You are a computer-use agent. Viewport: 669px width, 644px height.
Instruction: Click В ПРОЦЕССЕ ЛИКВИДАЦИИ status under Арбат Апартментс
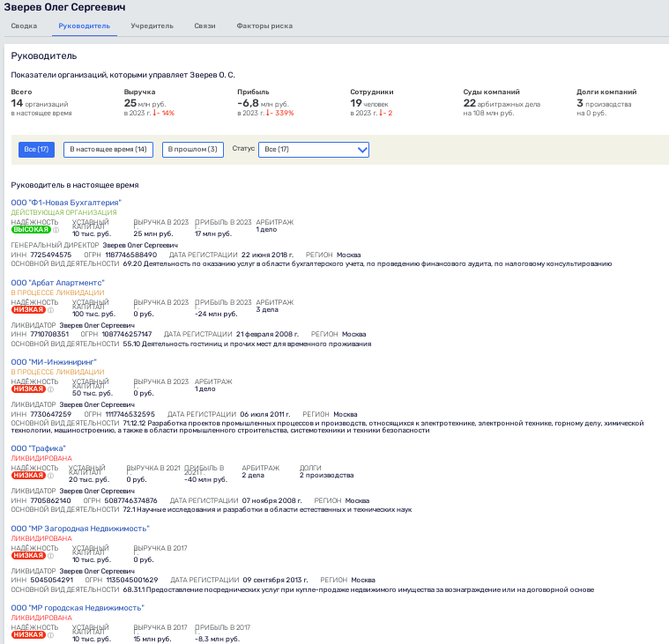coord(57,292)
